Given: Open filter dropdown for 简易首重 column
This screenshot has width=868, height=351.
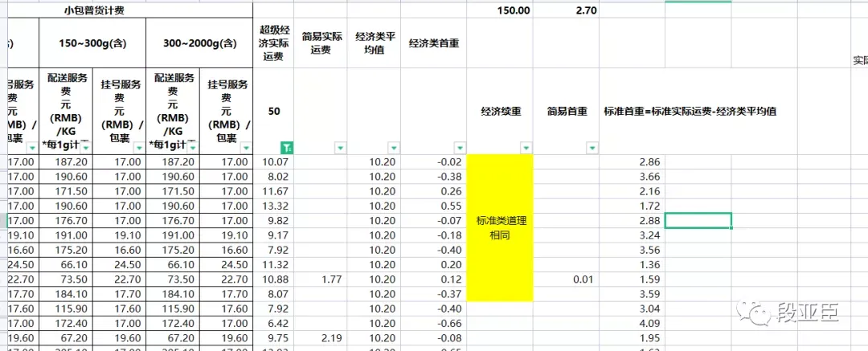Looking at the screenshot, I should tap(592, 148).
